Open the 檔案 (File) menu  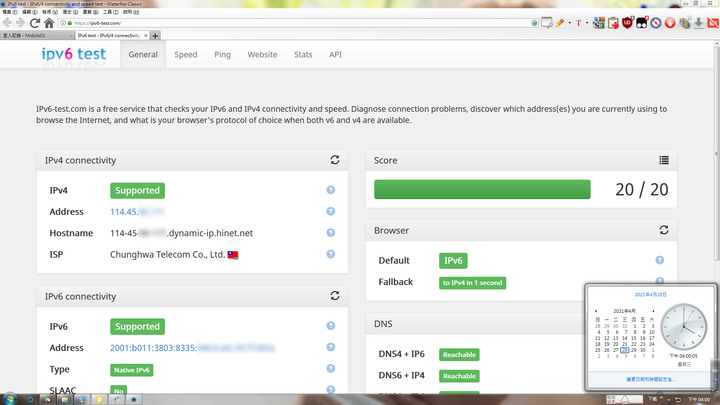[10, 12]
